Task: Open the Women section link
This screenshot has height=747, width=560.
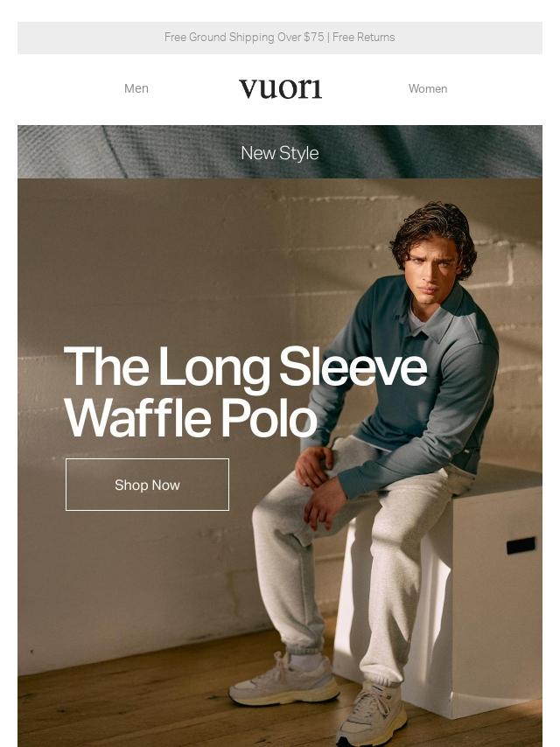Action: 428,88
